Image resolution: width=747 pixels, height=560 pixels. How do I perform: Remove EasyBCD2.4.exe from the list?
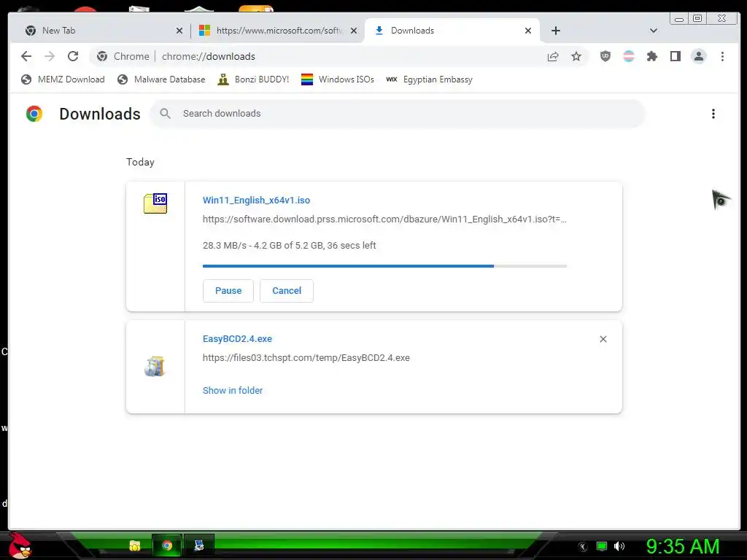click(603, 339)
